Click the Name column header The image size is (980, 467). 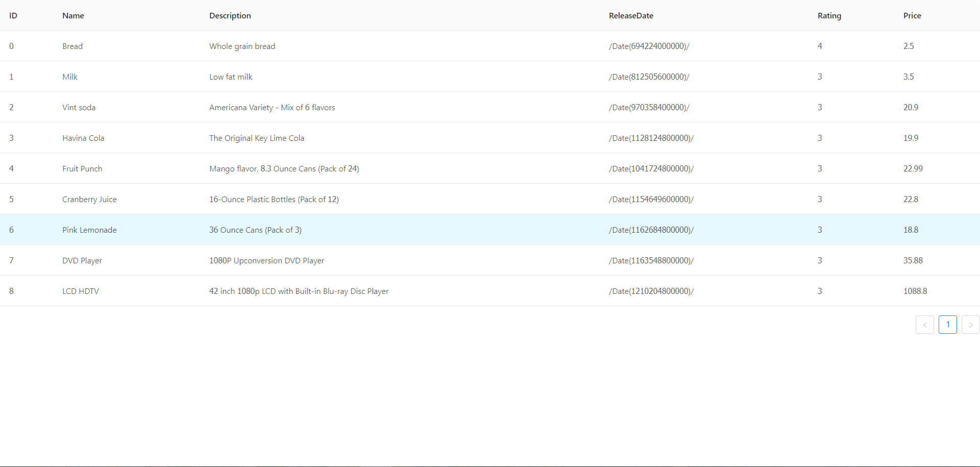click(73, 16)
